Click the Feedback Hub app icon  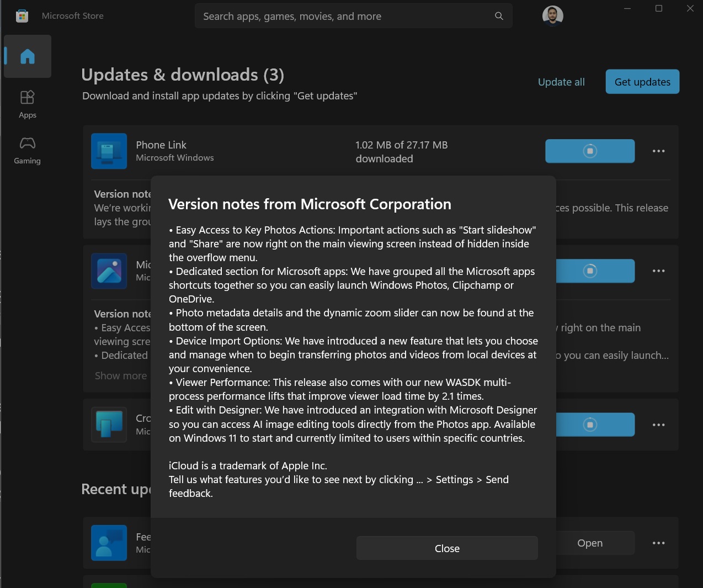coord(109,543)
